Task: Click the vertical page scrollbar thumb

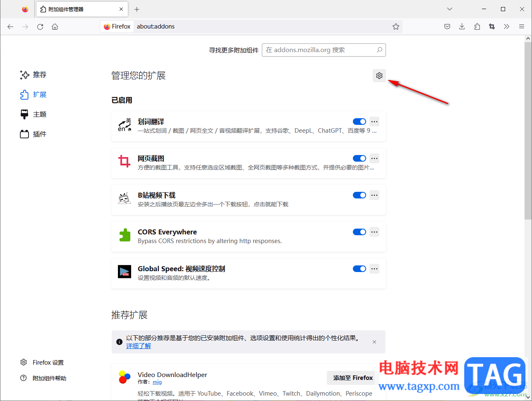Action: (x=528, y=130)
